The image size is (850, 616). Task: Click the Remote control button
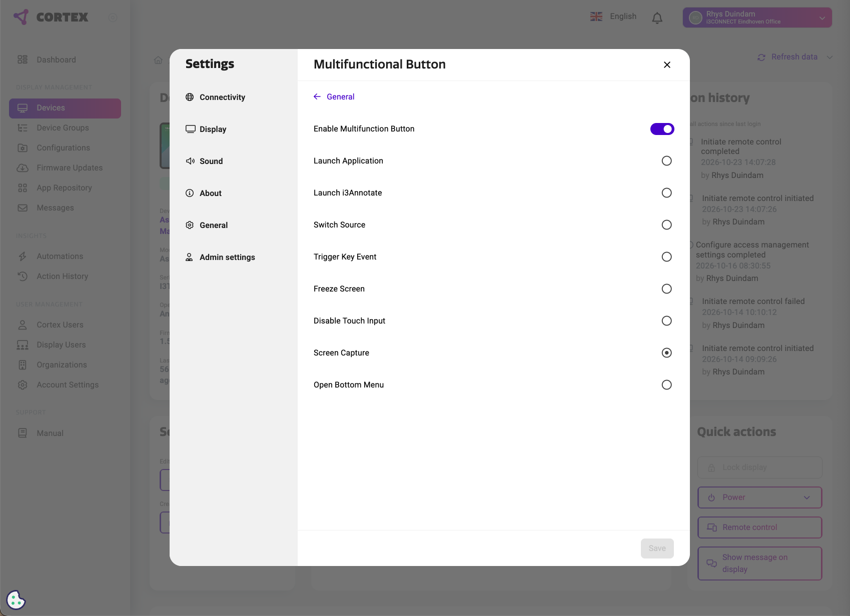pyautogui.click(x=760, y=527)
